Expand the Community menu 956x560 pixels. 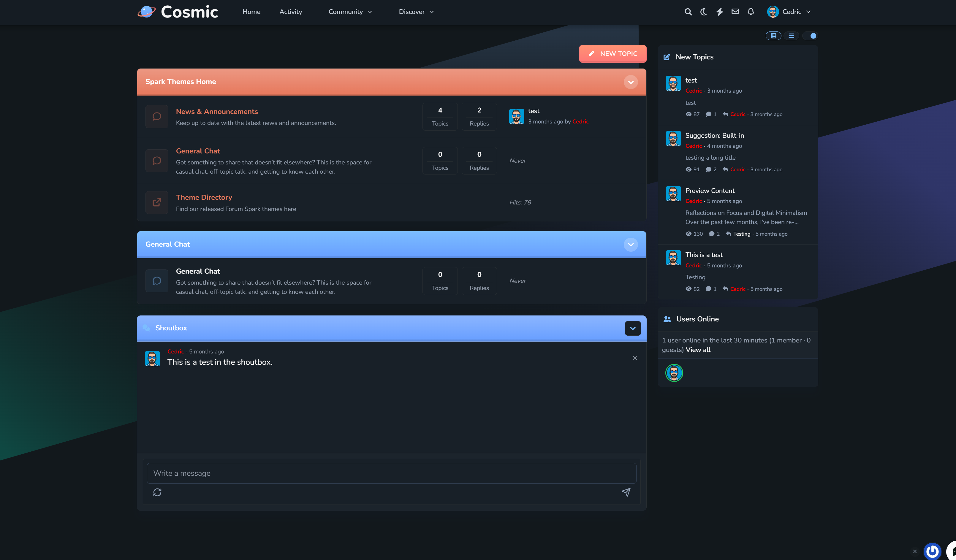coord(350,12)
